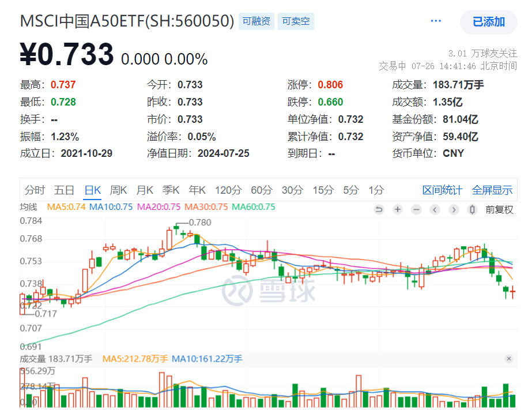Open the candlestick style icon next to 前复权
This screenshot has width=532, height=410.
tap(471, 209)
